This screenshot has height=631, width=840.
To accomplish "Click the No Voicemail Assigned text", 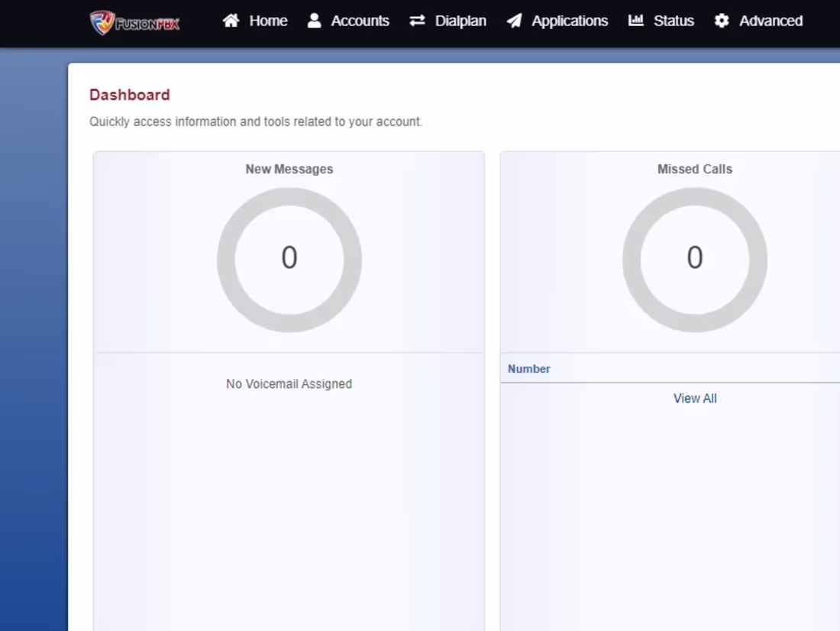I will click(x=289, y=383).
